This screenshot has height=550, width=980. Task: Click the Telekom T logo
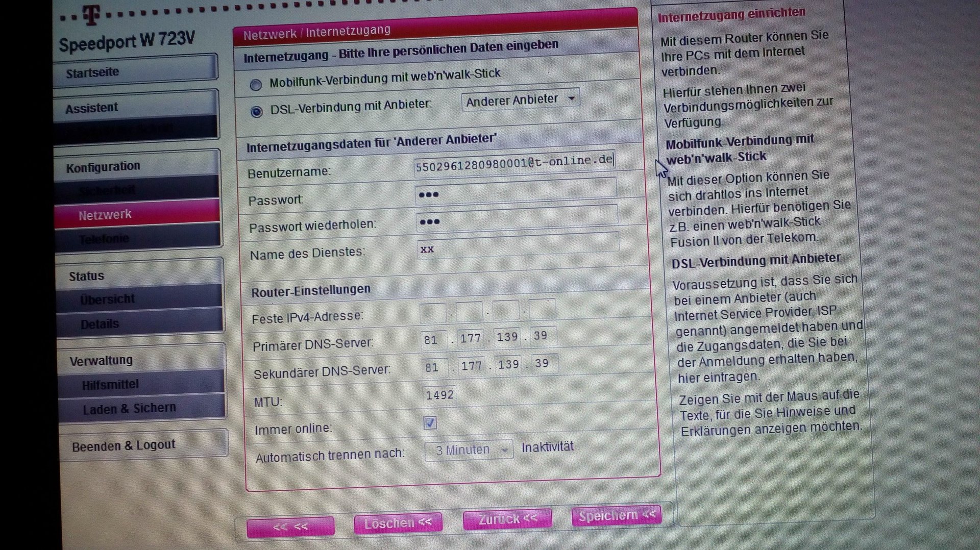(91, 16)
